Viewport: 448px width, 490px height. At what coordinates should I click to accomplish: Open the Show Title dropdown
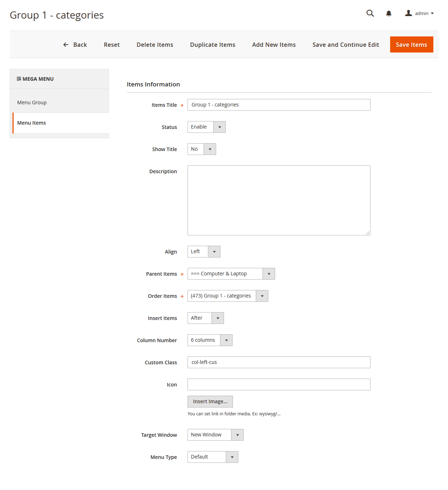[x=201, y=149]
